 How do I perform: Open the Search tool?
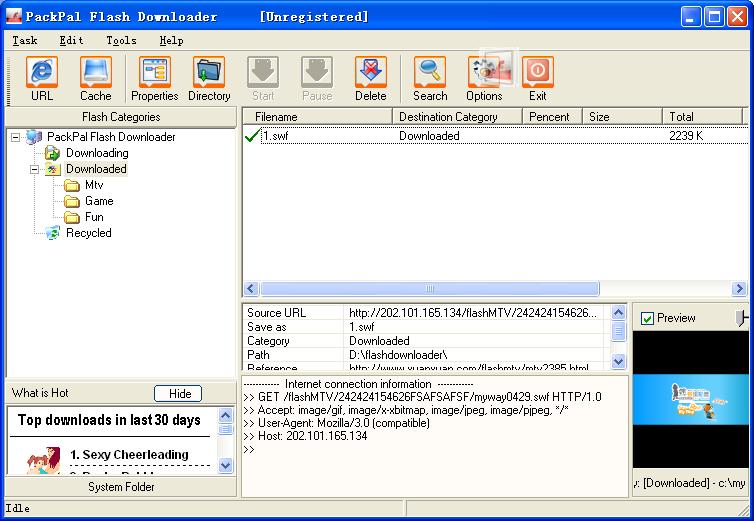coord(430,79)
